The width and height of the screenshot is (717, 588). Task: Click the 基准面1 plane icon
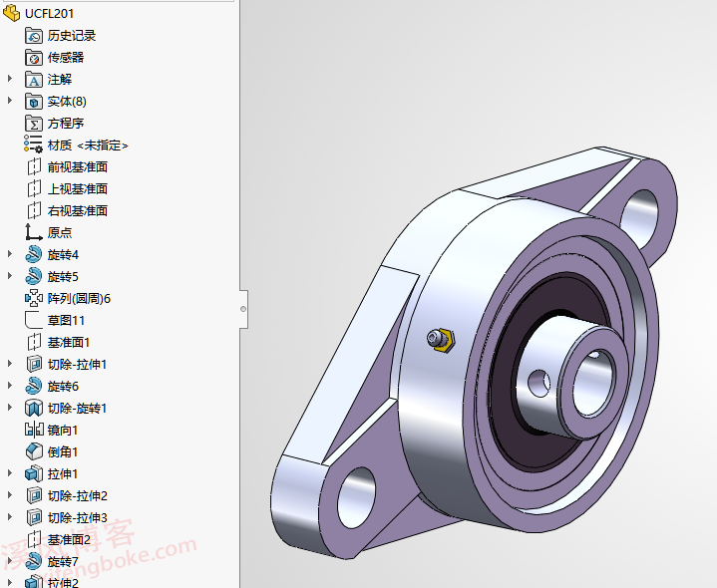34,342
